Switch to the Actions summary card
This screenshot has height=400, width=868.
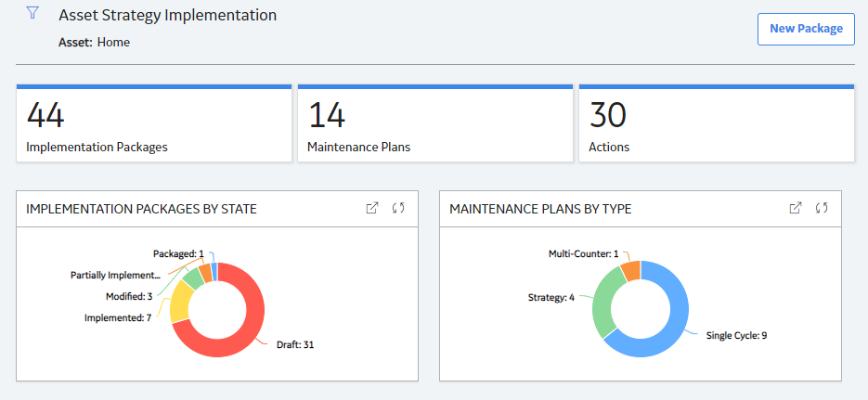tap(717, 123)
